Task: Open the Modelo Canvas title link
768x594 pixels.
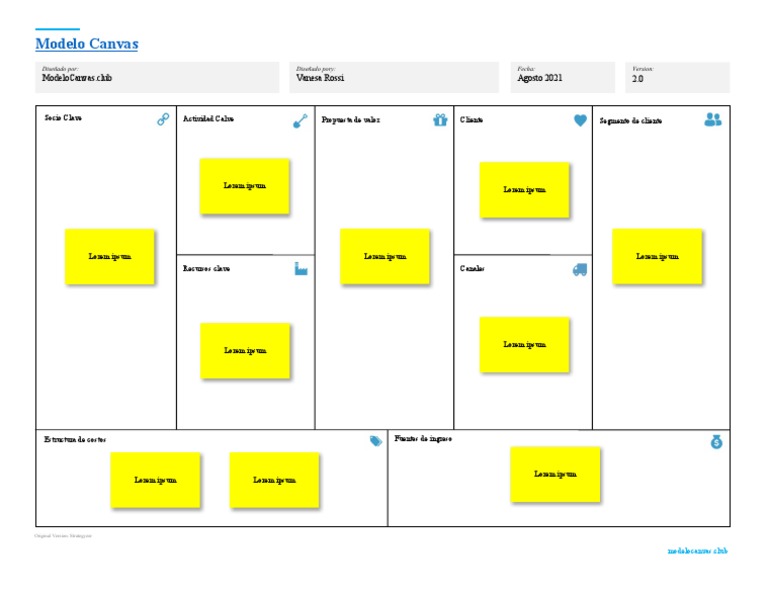Action: [x=87, y=44]
